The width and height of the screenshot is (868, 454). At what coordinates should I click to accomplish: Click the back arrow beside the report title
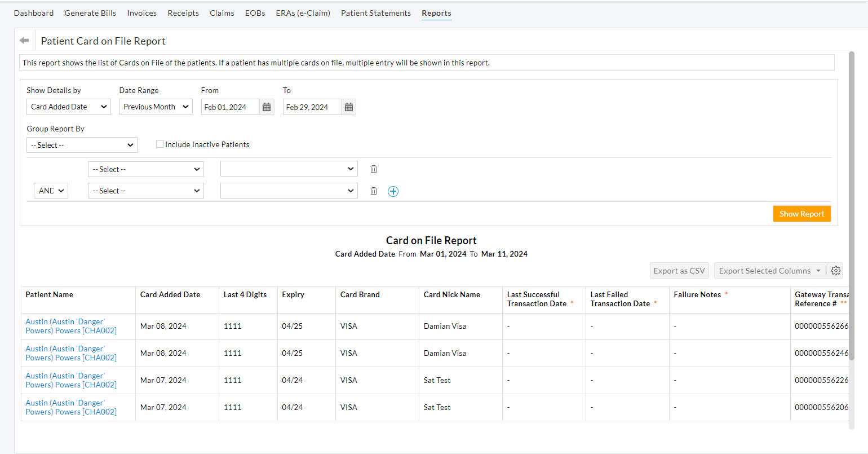click(24, 41)
